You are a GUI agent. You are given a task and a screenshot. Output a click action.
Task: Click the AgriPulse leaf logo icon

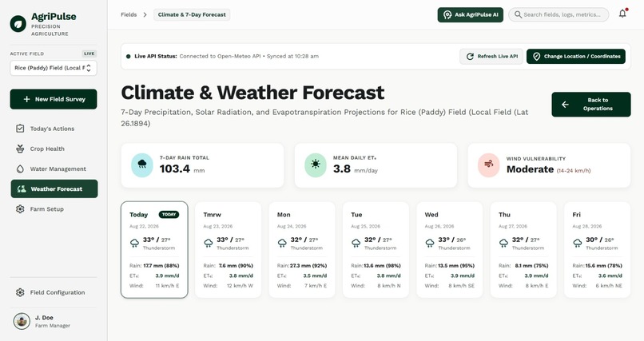pos(18,24)
